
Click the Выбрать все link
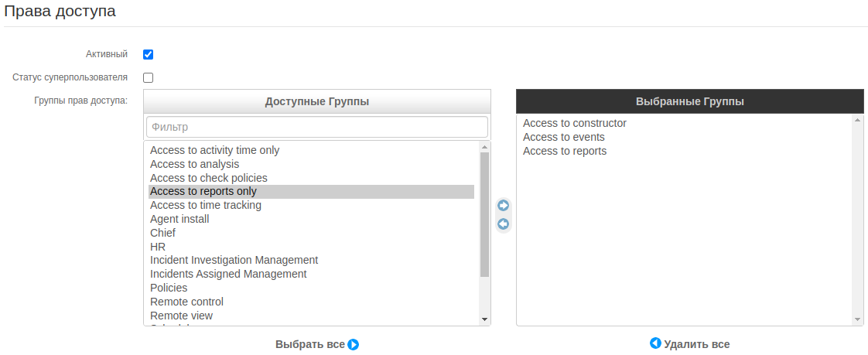[309, 344]
